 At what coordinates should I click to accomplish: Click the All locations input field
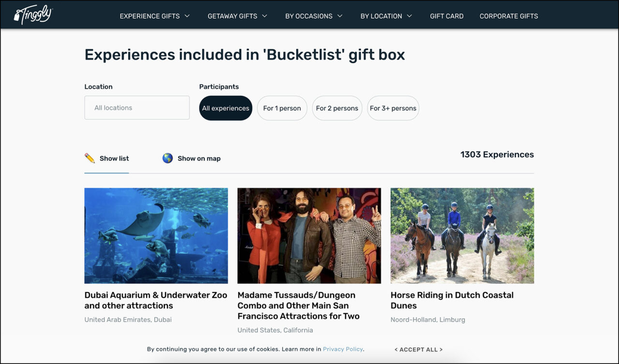click(x=137, y=108)
